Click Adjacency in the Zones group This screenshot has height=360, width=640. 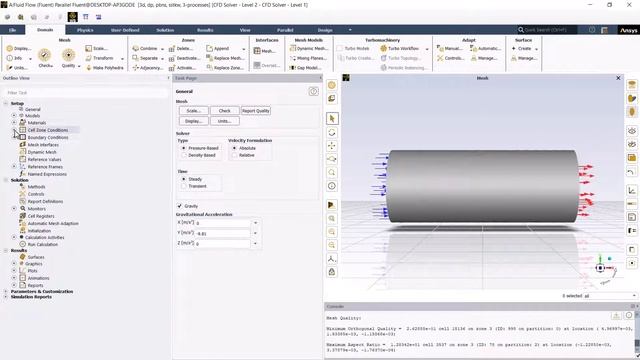[x=148, y=68]
